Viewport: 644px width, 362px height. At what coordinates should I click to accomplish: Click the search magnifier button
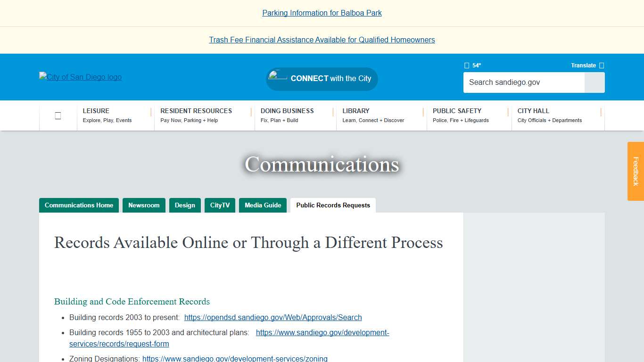[x=594, y=82]
